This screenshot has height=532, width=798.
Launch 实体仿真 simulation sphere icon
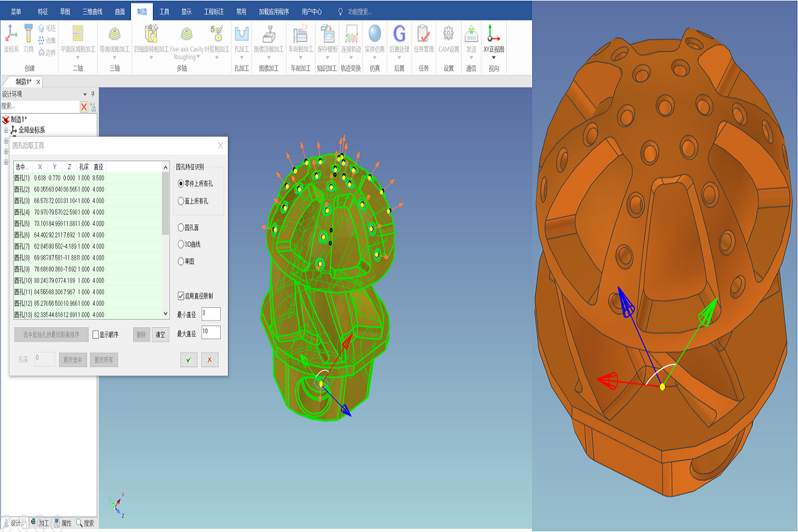374,35
